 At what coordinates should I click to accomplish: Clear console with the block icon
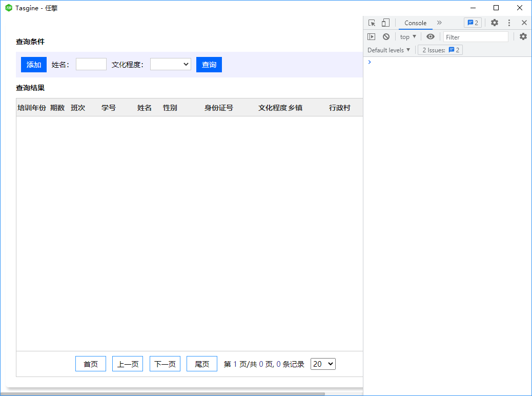coord(386,36)
